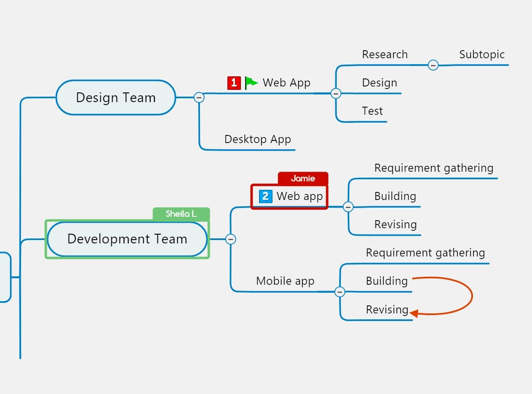Select the Desktop App topic
Image resolution: width=532 pixels, height=394 pixels.
[x=258, y=139]
